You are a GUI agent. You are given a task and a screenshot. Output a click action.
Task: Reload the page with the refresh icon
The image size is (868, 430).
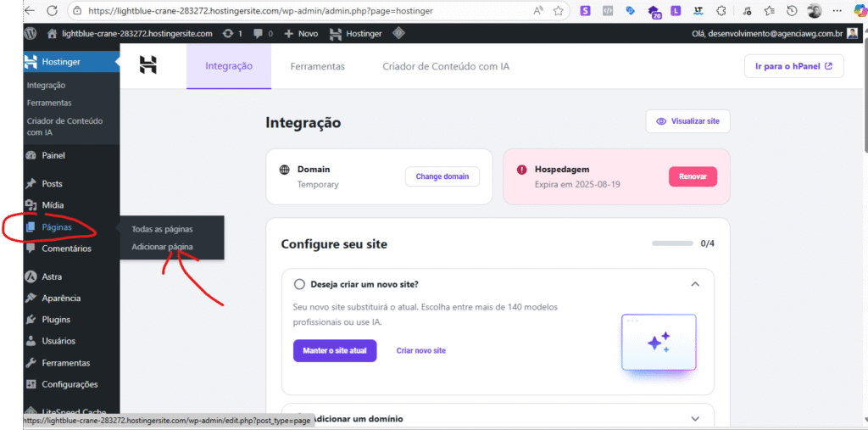point(52,10)
